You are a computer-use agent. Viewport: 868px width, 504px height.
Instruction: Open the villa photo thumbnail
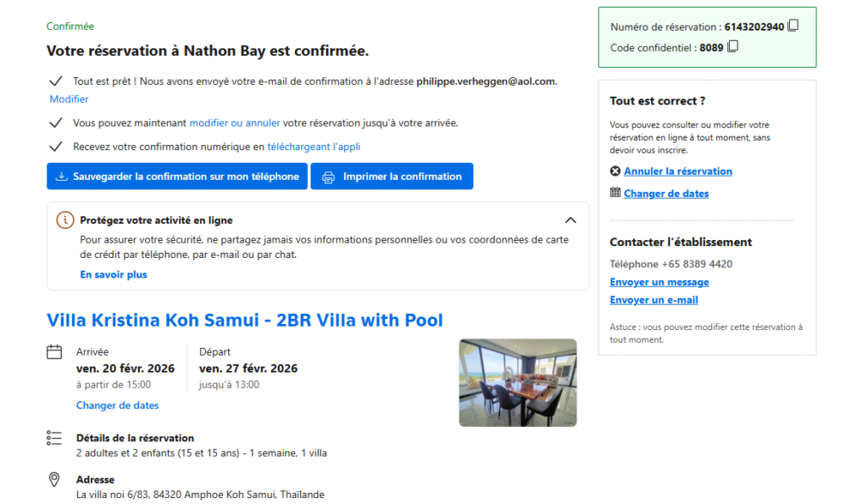[x=517, y=383]
